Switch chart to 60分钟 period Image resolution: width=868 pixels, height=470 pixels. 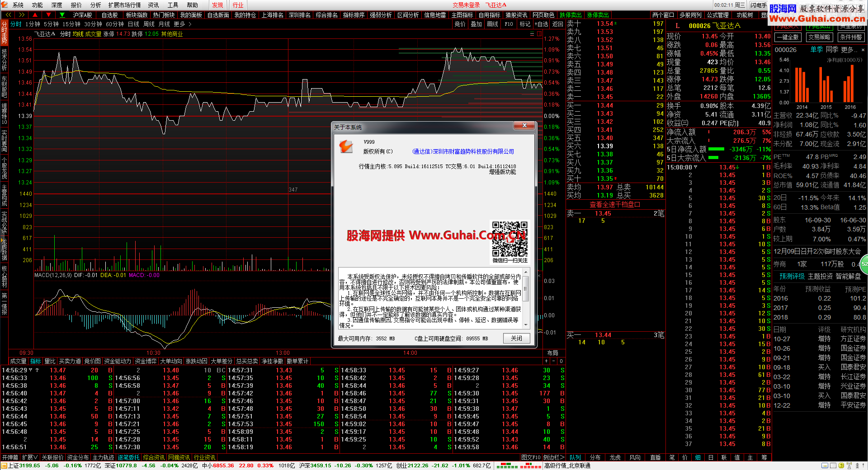115,24
